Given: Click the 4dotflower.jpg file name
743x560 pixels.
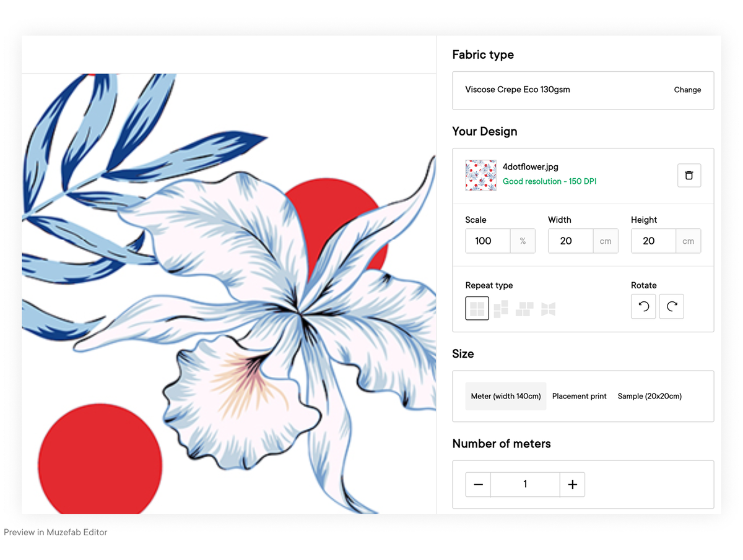Looking at the screenshot, I should [x=531, y=167].
